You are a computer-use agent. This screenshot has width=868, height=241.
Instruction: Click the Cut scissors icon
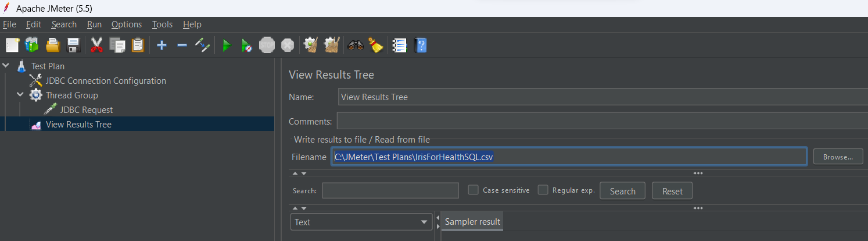coord(96,45)
